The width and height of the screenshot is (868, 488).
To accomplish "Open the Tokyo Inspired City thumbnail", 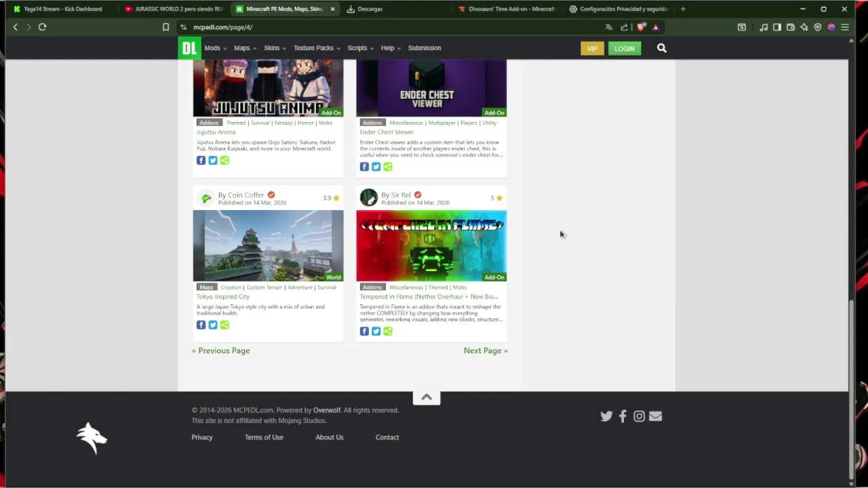I will click(x=269, y=245).
